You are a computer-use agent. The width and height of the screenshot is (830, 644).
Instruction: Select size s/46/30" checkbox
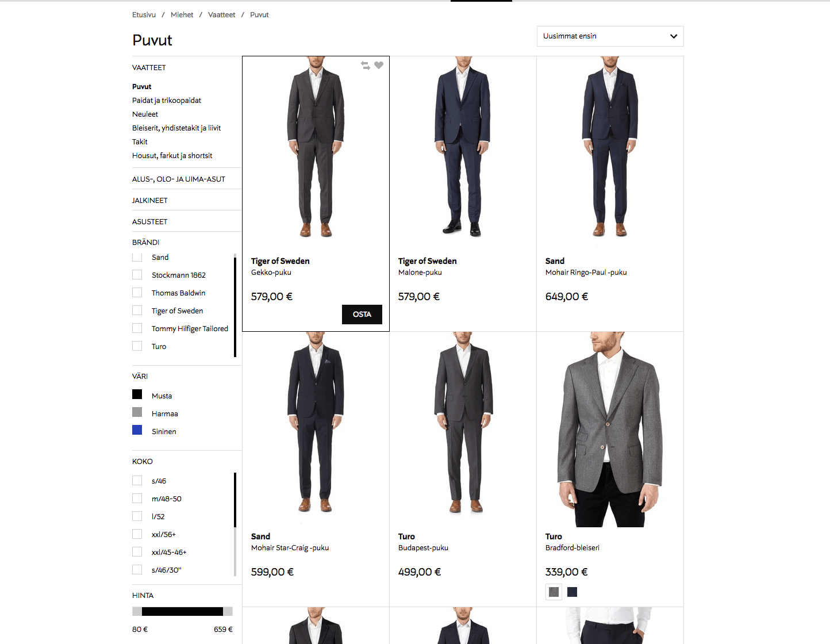point(137,570)
